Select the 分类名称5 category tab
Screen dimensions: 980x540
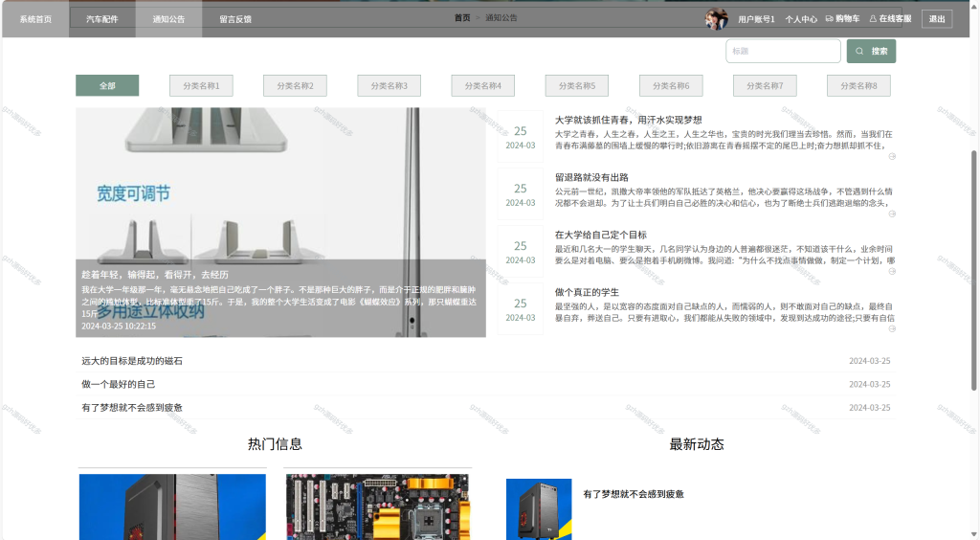click(577, 85)
